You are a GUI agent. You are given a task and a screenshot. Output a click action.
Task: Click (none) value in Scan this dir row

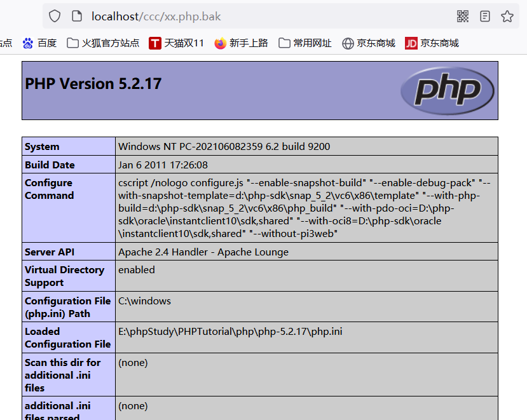click(x=133, y=363)
